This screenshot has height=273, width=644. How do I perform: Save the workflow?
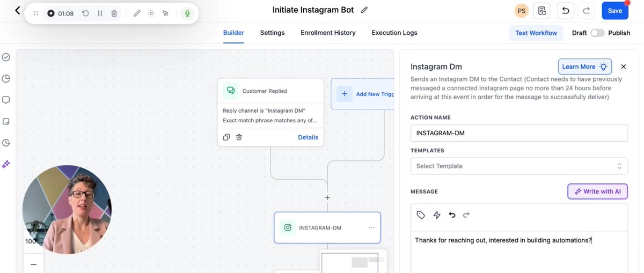(615, 11)
